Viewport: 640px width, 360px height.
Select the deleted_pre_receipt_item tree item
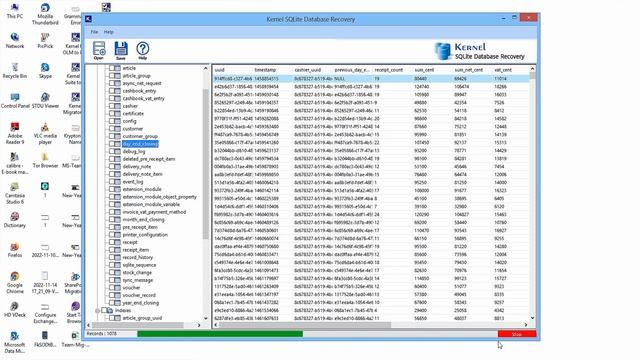[149, 159]
